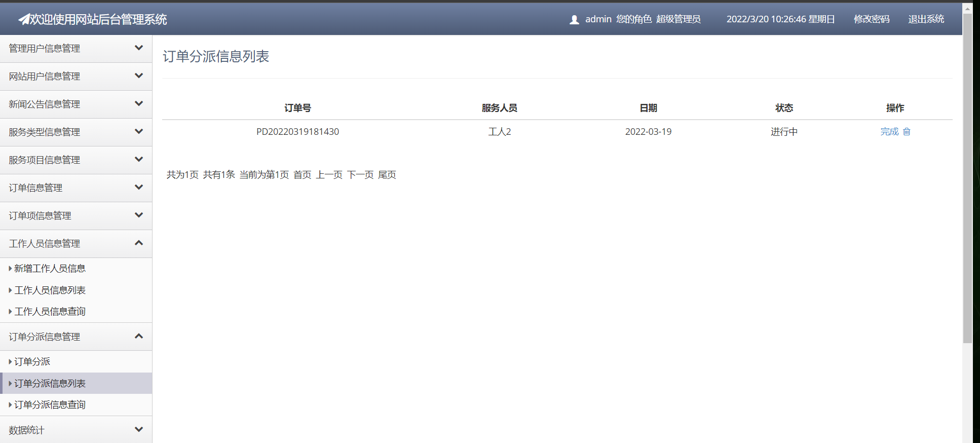Viewport: 980px width, 443px height.
Task: Click 当前为第1页 pagination text
Action: point(264,175)
